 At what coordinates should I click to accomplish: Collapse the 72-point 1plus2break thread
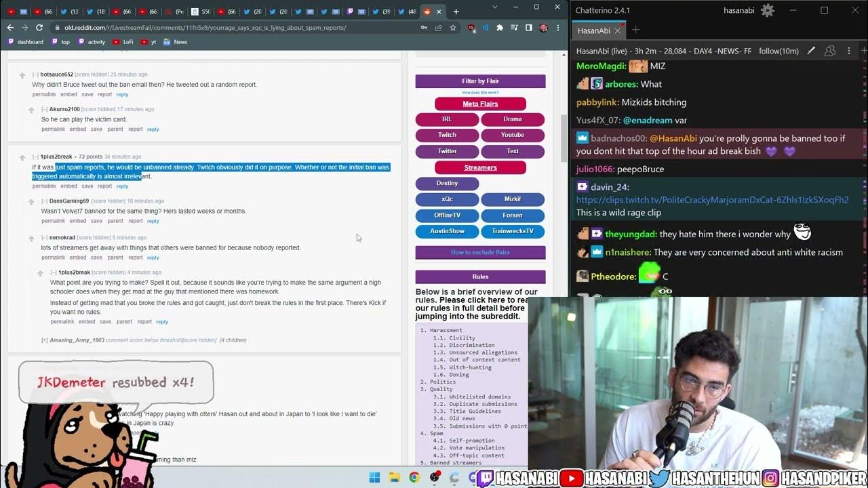pyautogui.click(x=35, y=157)
